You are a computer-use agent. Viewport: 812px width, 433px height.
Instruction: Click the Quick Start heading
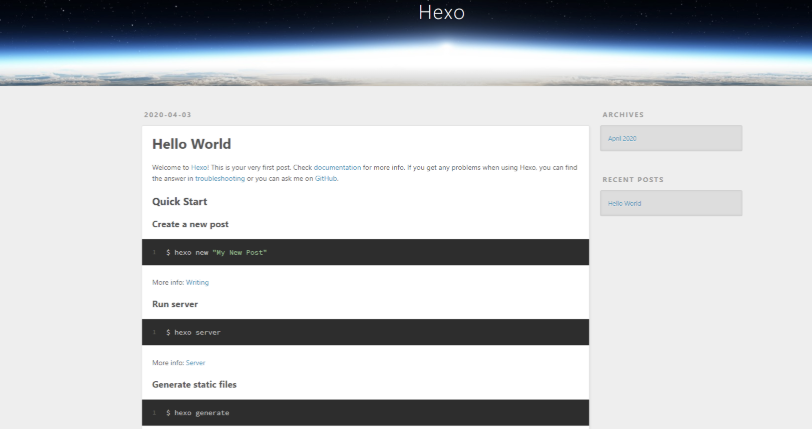tap(180, 201)
